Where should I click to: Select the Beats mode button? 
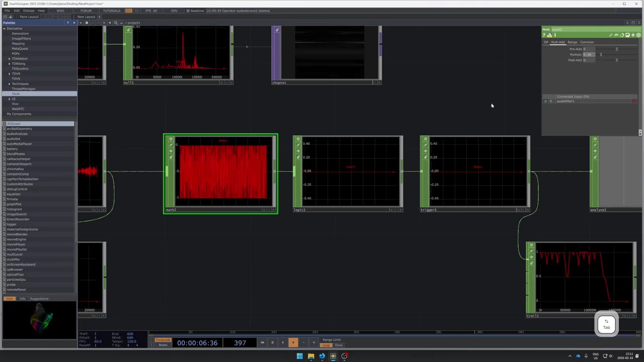tap(163, 344)
